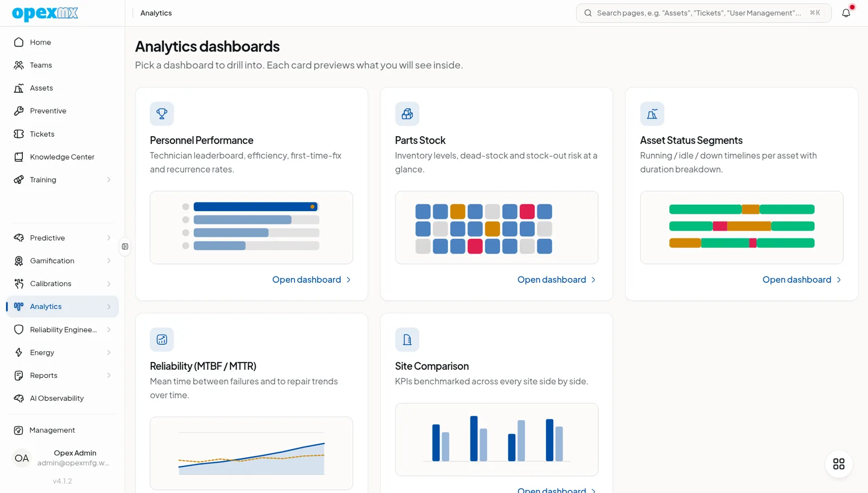Click the Energy lightning icon
868x493 pixels.
pos(19,352)
